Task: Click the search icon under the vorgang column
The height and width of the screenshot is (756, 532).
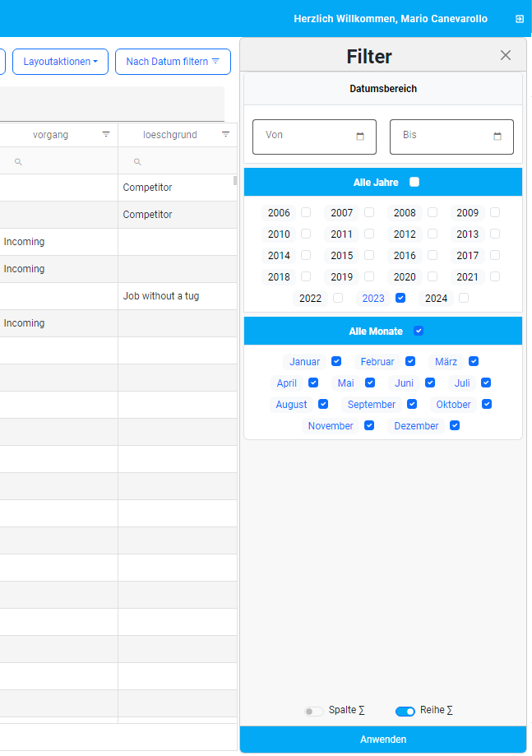Action: [x=18, y=162]
